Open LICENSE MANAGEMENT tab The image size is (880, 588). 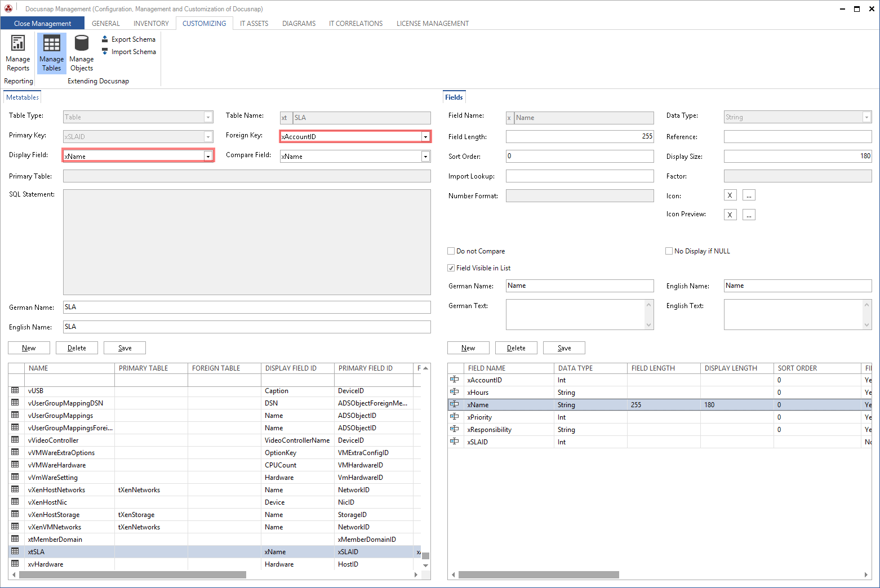tap(433, 24)
